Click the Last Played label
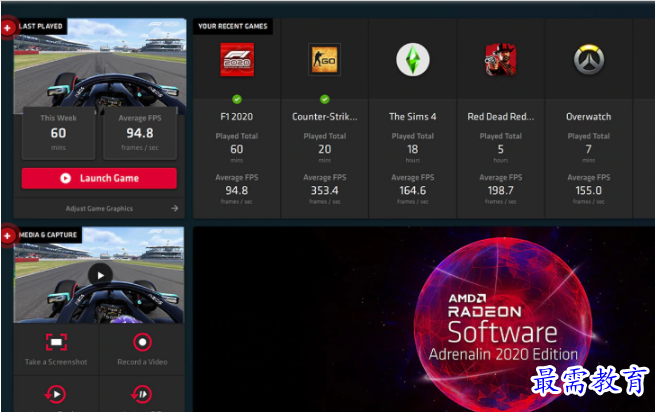655x412 pixels. click(x=41, y=26)
